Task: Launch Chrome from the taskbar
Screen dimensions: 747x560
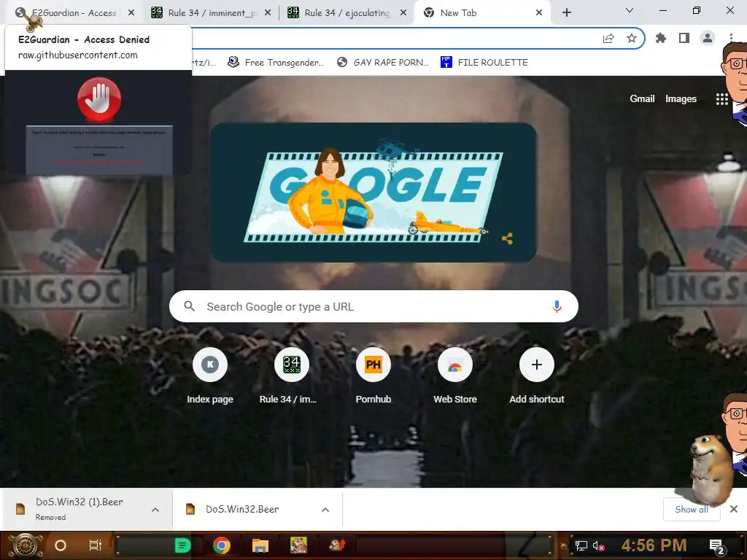Action: pyautogui.click(x=222, y=545)
